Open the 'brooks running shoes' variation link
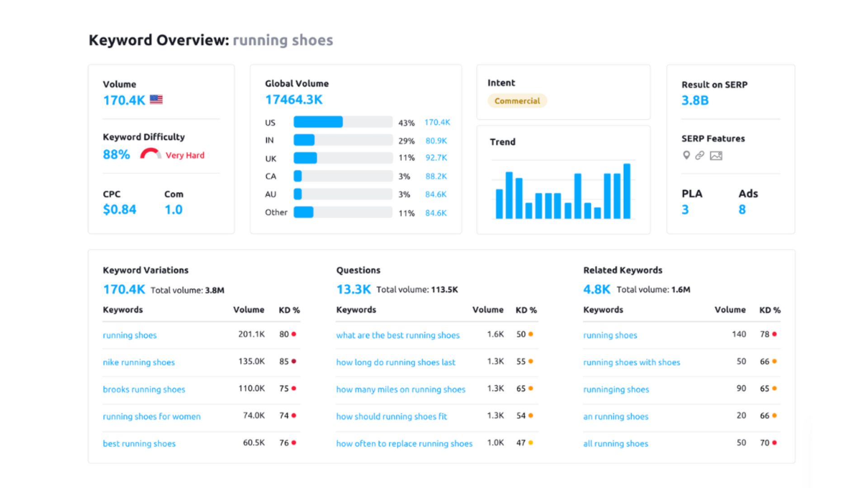The image size is (868, 488). 144,389
